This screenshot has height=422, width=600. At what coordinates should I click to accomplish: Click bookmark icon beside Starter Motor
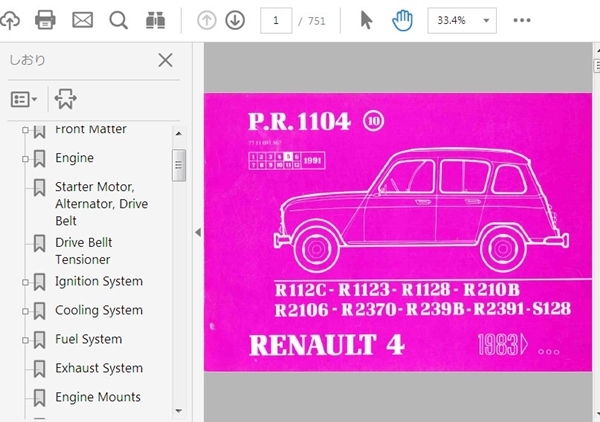39,188
